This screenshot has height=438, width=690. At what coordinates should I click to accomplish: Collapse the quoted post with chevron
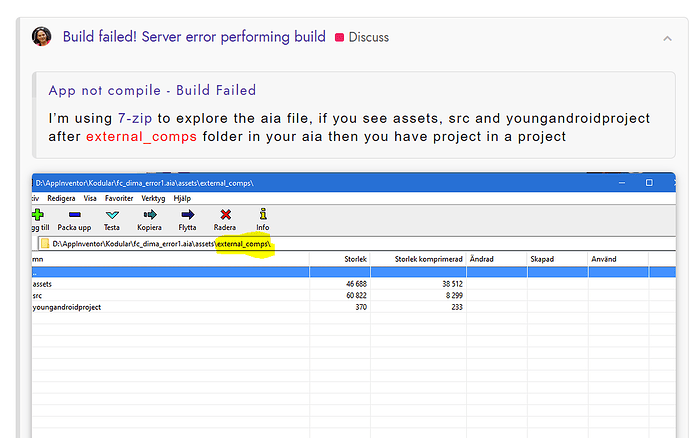point(667,39)
